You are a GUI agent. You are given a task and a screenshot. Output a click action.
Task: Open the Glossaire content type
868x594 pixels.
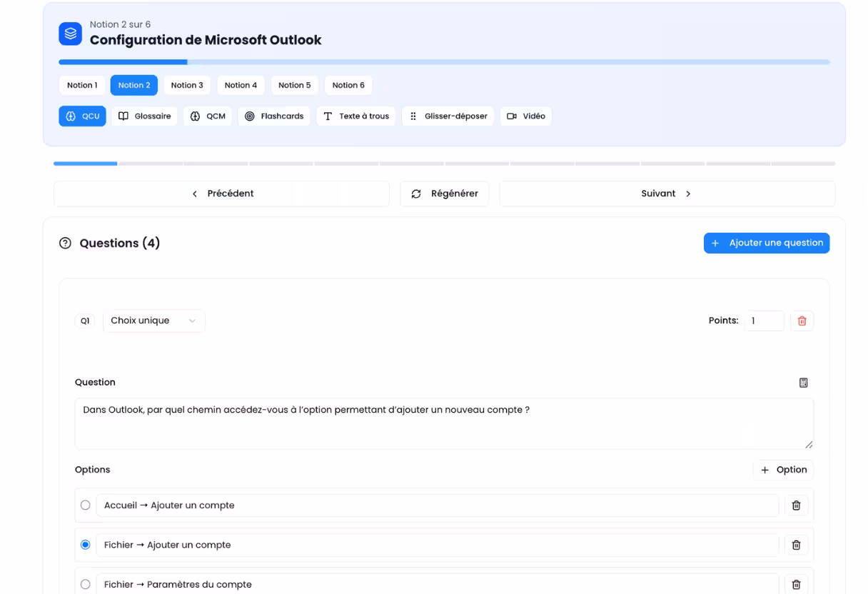coord(145,116)
